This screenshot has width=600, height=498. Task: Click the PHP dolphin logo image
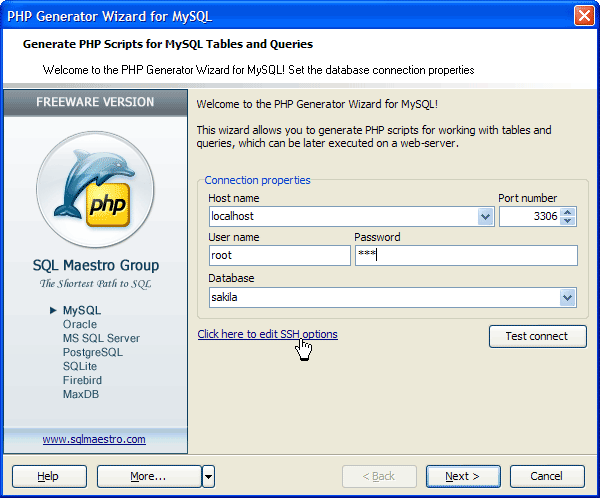point(95,189)
